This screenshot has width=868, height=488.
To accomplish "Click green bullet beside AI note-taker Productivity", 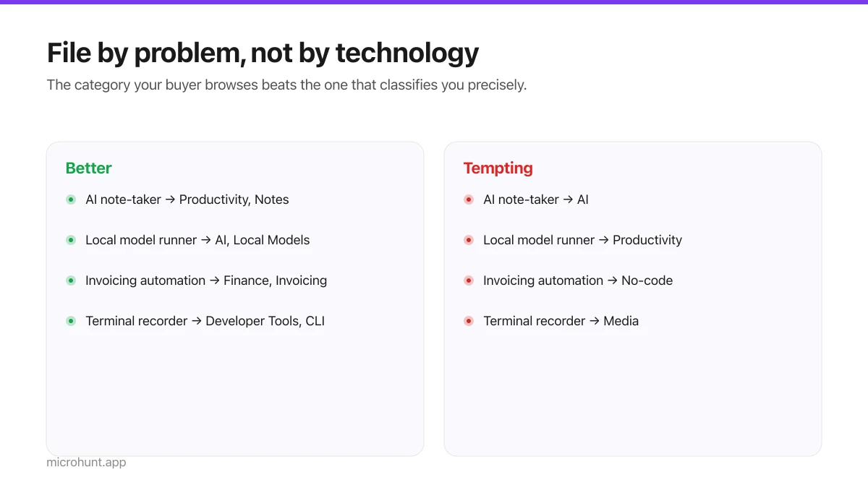I will [71, 200].
